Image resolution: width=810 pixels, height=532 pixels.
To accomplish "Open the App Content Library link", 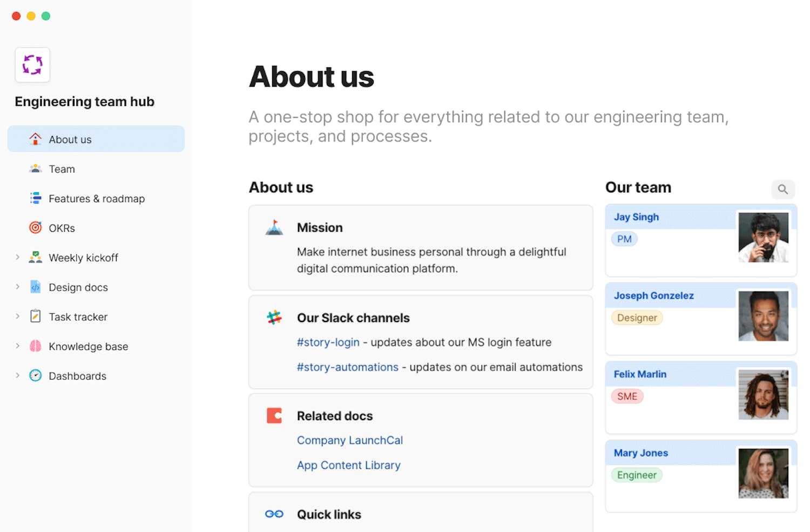I will tap(348, 465).
